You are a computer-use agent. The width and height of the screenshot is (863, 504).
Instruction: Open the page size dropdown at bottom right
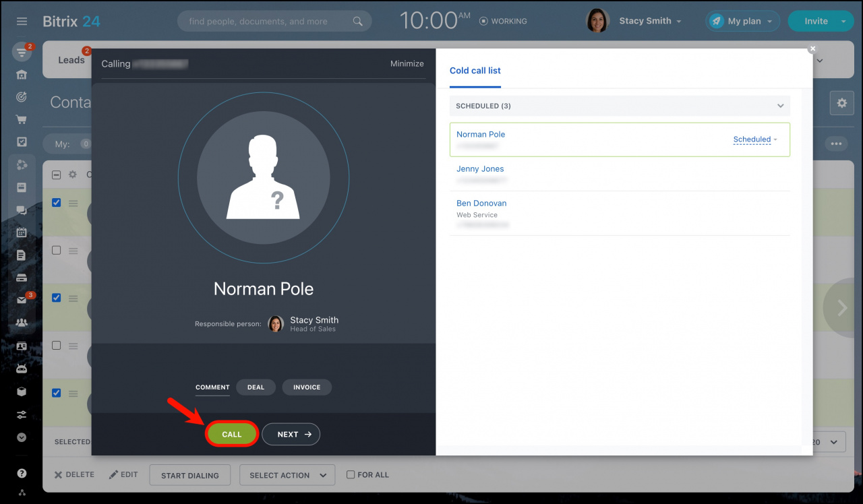pyautogui.click(x=829, y=442)
